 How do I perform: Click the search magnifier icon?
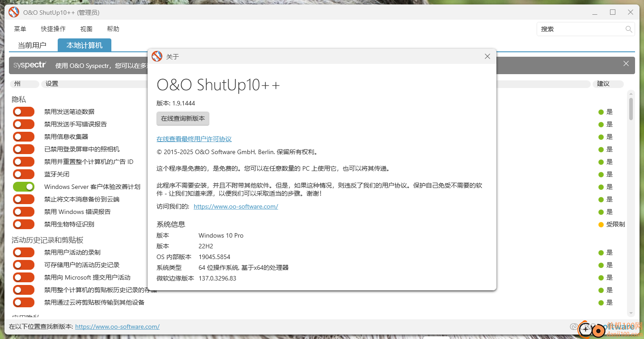click(x=629, y=29)
